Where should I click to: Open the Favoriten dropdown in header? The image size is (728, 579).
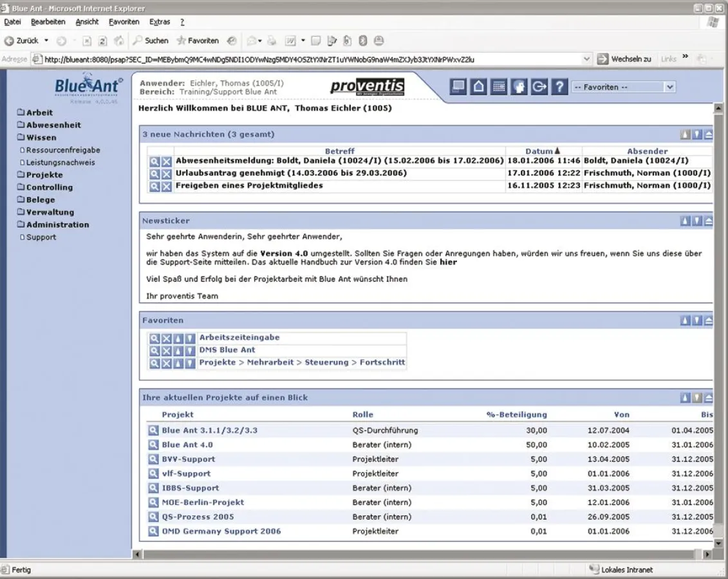[669, 87]
